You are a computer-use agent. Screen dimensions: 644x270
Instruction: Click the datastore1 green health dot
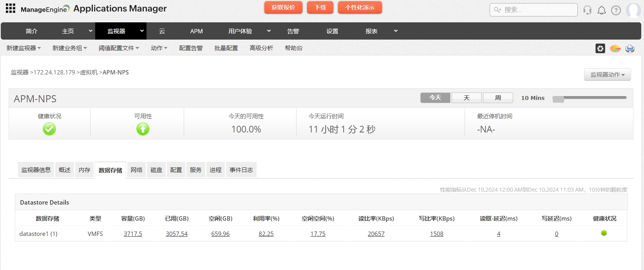coord(604,233)
